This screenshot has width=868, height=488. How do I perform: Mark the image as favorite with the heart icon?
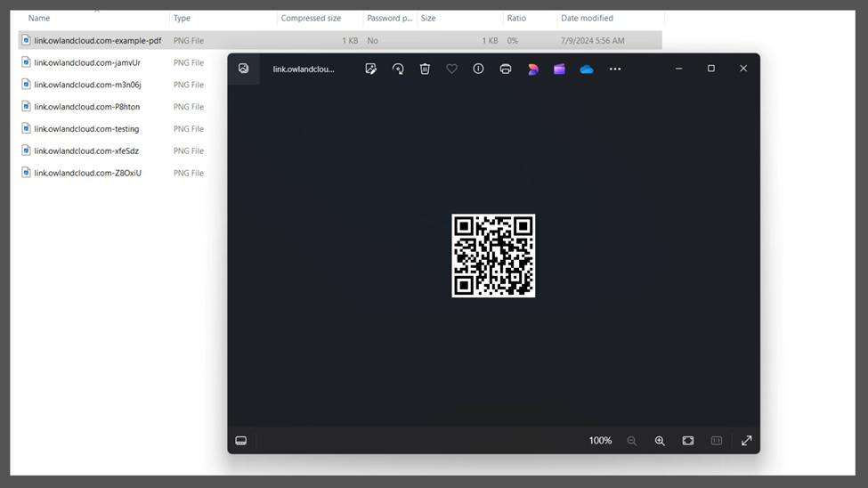coord(451,69)
